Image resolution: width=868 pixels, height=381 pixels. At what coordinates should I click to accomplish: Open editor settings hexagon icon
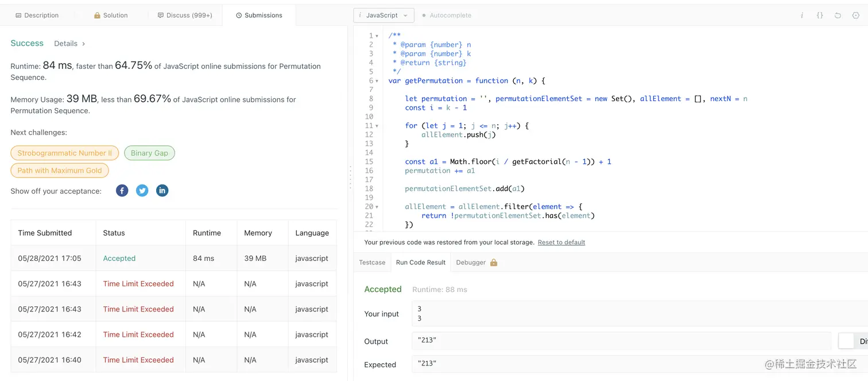[x=856, y=16]
